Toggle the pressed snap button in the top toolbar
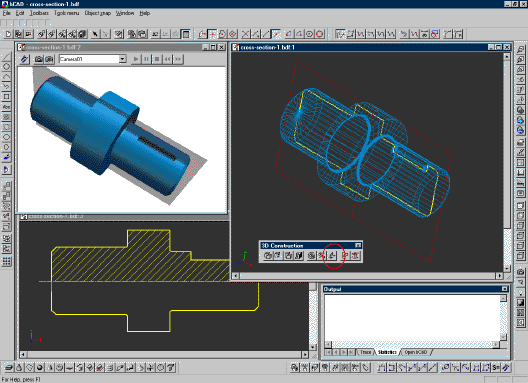Screen dimensions: 528x383 pyautogui.click(x=212, y=34)
